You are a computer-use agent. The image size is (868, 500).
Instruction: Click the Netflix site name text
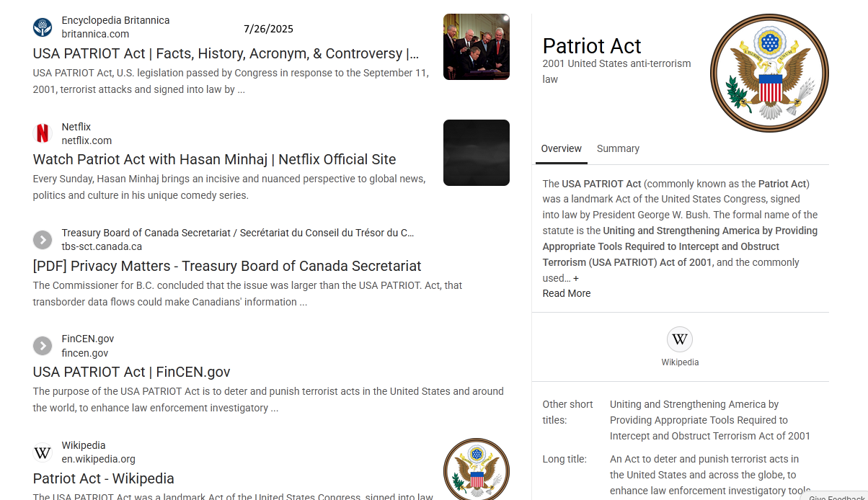[x=76, y=127]
